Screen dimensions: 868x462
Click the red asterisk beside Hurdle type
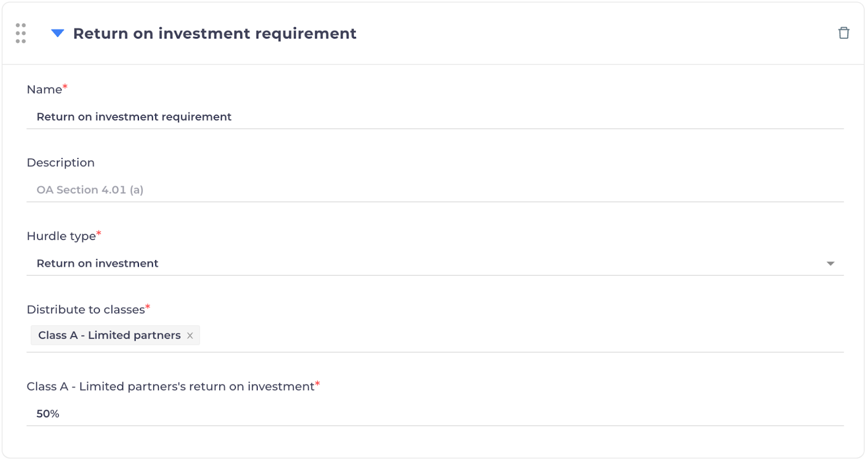coord(99,233)
